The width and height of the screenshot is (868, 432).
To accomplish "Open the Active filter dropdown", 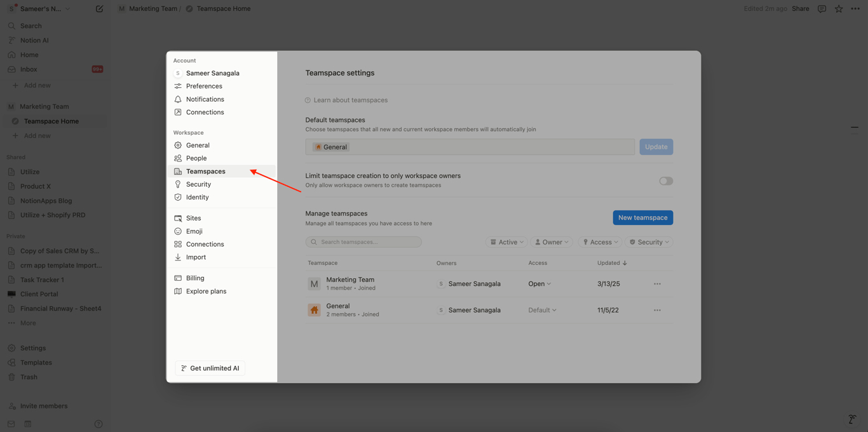I will 506,242.
